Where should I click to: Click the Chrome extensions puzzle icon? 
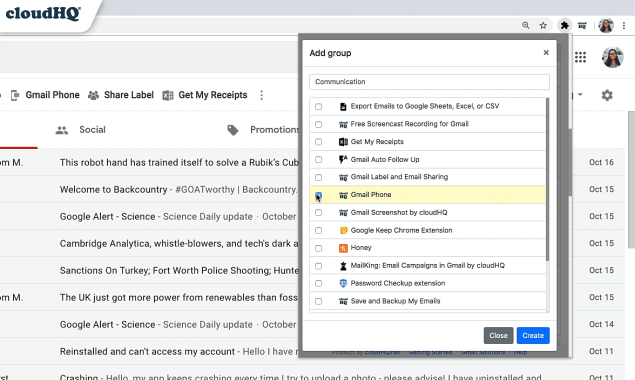pyautogui.click(x=564, y=26)
